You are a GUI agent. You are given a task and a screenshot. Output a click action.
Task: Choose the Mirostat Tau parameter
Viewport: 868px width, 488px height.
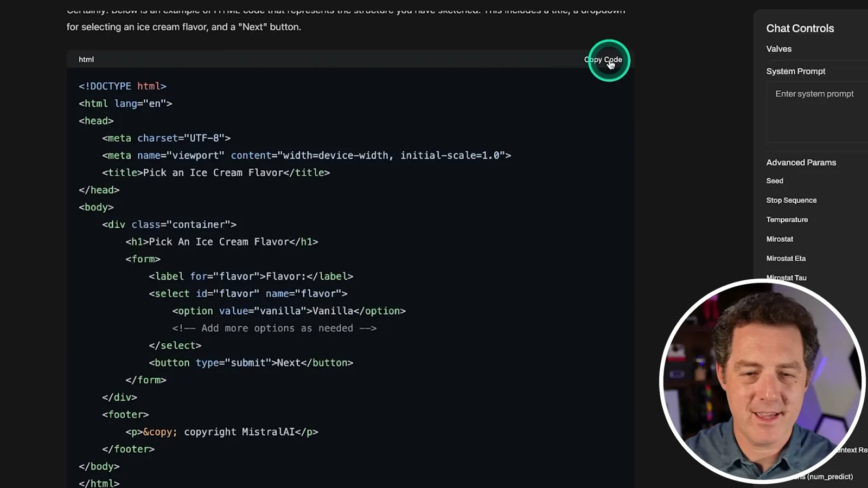pyautogui.click(x=786, y=278)
